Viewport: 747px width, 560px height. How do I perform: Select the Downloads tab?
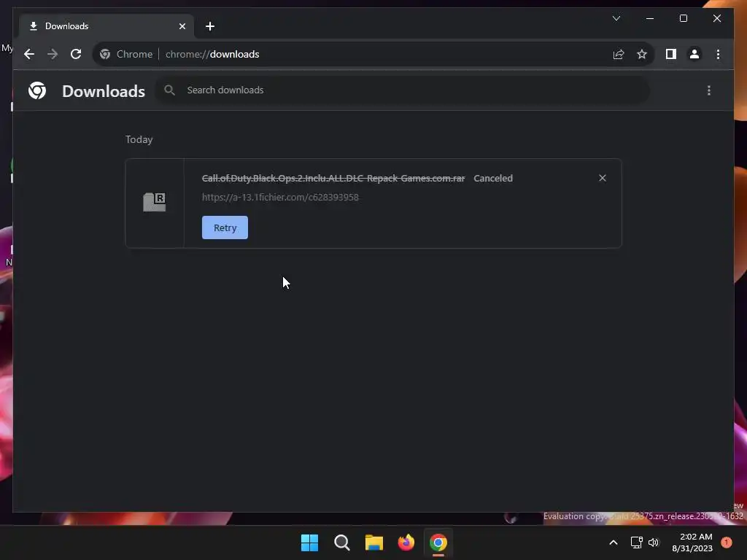[x=107, y=26]
